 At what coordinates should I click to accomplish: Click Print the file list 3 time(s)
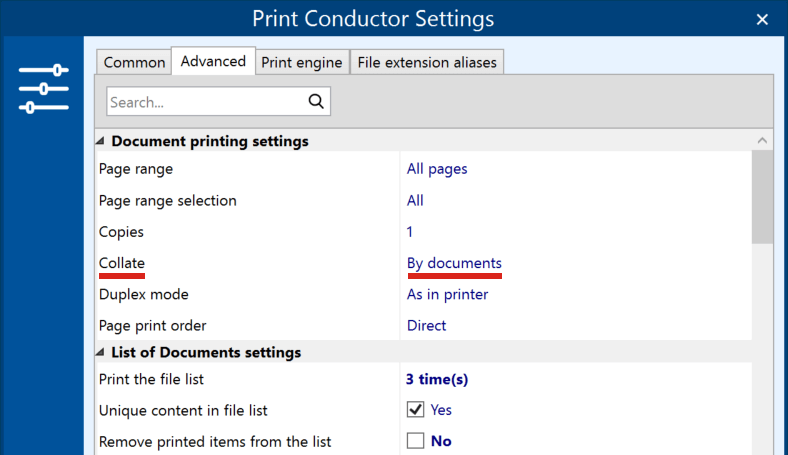tap(437, 379)
